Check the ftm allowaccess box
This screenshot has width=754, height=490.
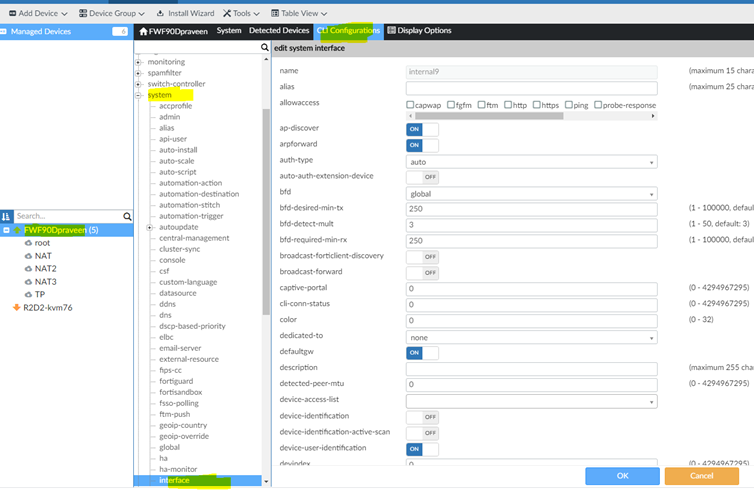tap(481, 105)
